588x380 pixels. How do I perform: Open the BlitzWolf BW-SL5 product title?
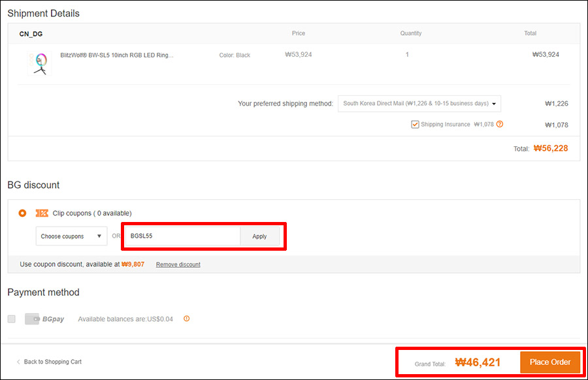117,55
